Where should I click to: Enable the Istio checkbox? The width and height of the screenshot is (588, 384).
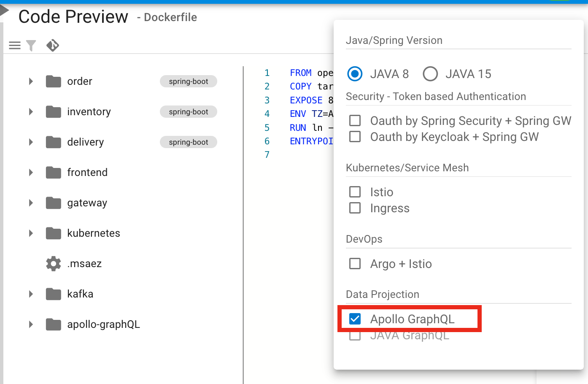click(x=355, y=192)
